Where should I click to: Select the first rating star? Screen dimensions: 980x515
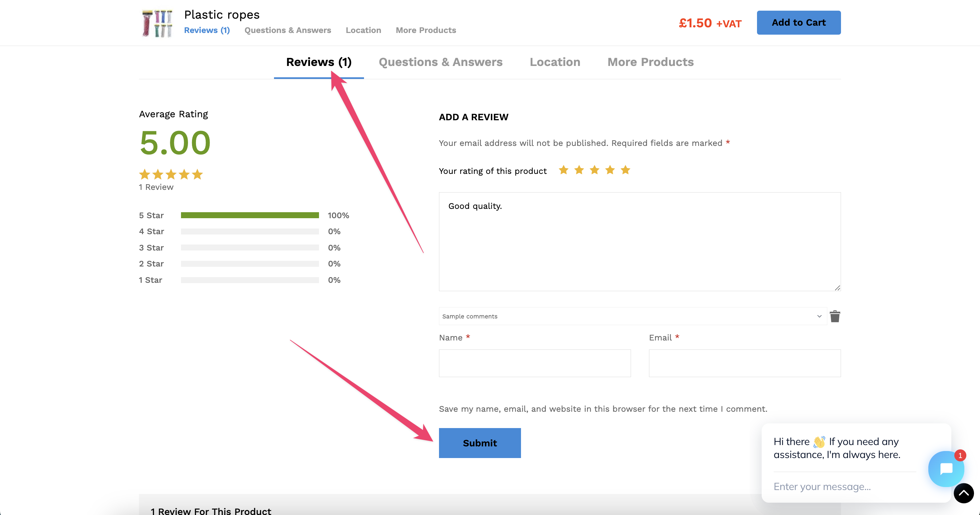(x=563, y=170)
